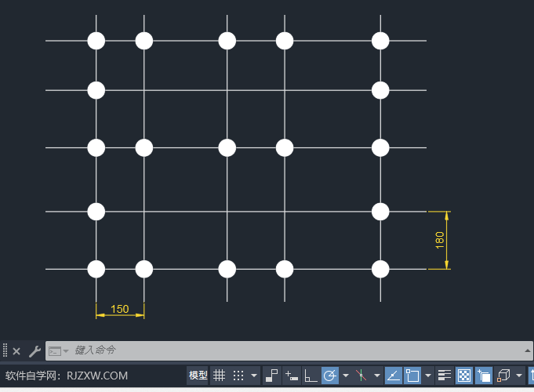Screen dimensions: 534x392
Task: Toggle 2D object snap off
Action: click(x=412, y=376)
